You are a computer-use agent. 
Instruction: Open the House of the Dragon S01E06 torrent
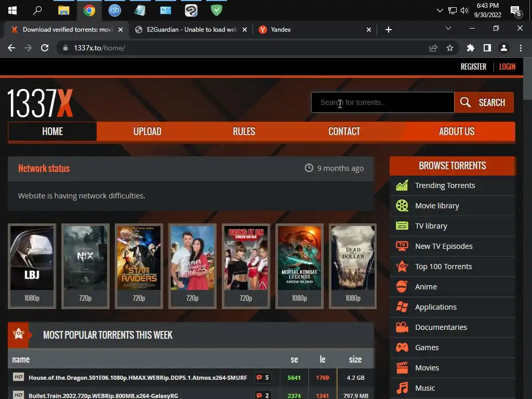coord(138,378)
